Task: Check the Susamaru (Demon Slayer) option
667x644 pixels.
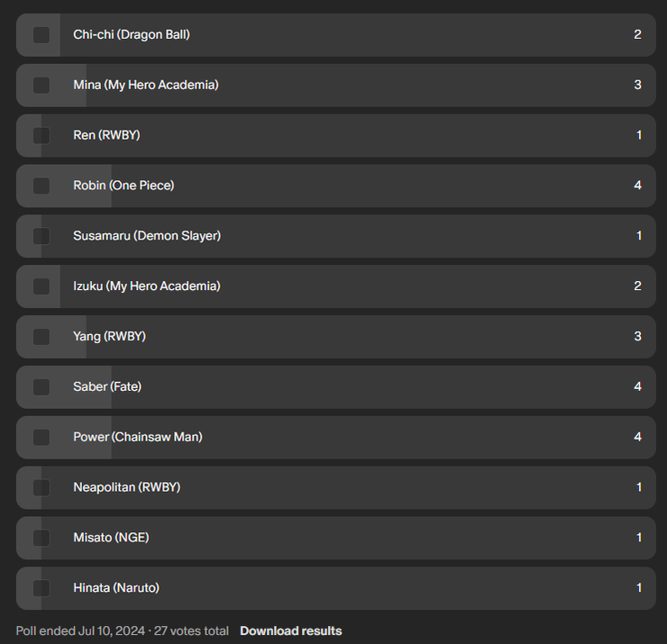Action: pos(41,236)
